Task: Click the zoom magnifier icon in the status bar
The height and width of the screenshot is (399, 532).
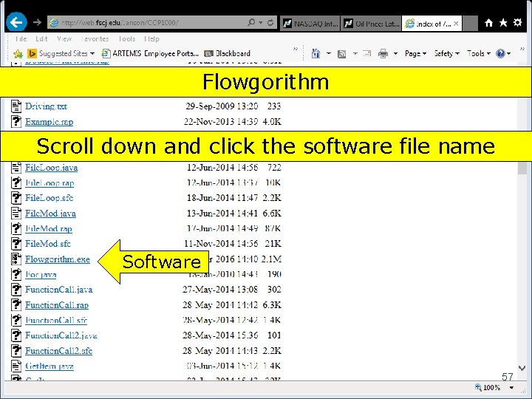Action: coord(478,387)
